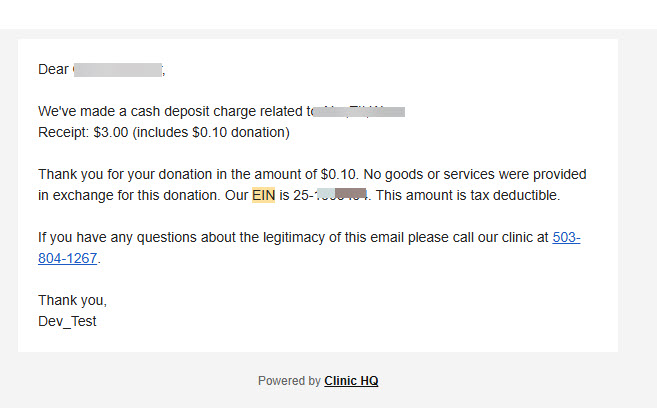
Task: Click the 'Thank you,' closing line
Action: pos(72,300)
